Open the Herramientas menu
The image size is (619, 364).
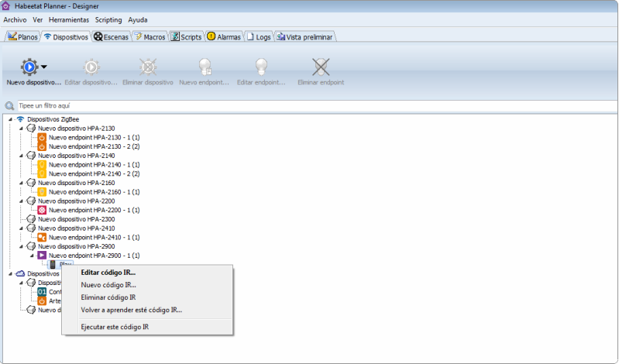click(69, 19)
